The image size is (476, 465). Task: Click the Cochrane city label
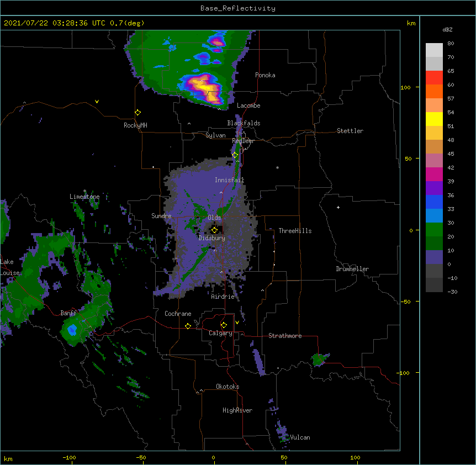(x=178, y=314)
